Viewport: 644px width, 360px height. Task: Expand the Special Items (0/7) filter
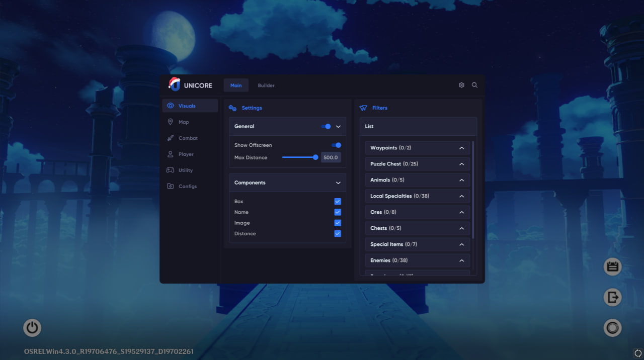(418, 244)
